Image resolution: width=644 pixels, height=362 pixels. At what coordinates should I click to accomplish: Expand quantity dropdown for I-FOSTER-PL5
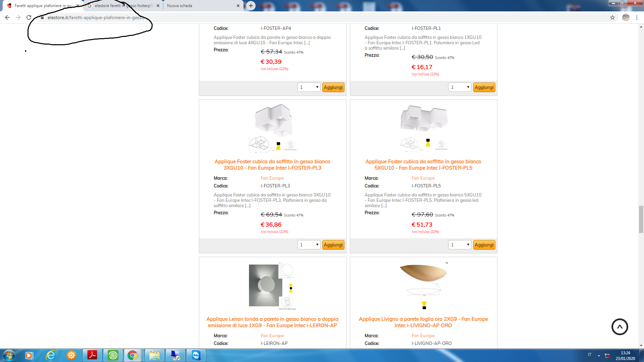pos(460,245)
